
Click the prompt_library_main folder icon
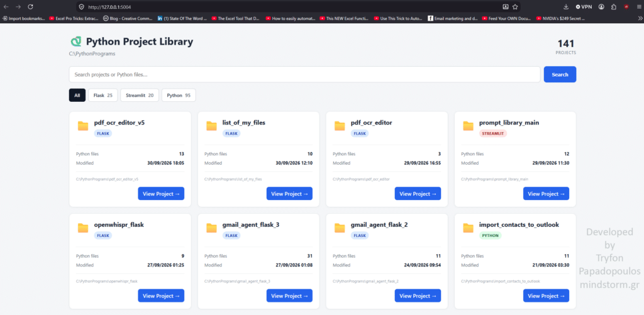tap(468, 126)
